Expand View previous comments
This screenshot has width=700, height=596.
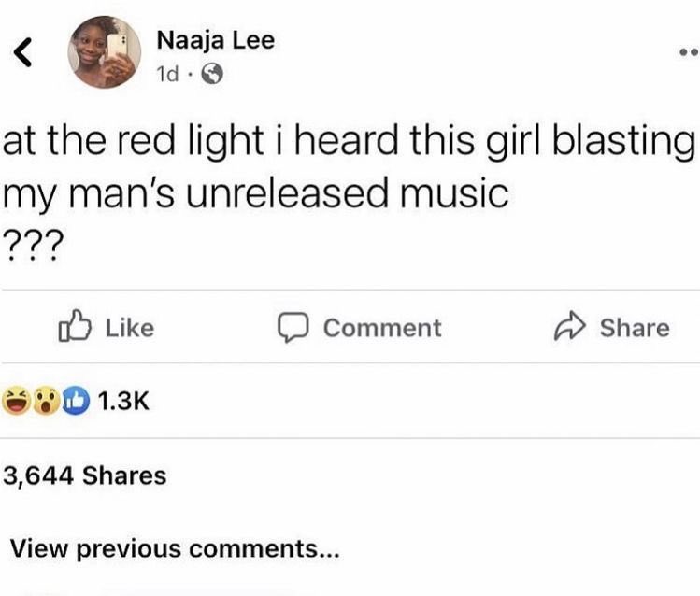pos(175,548)
